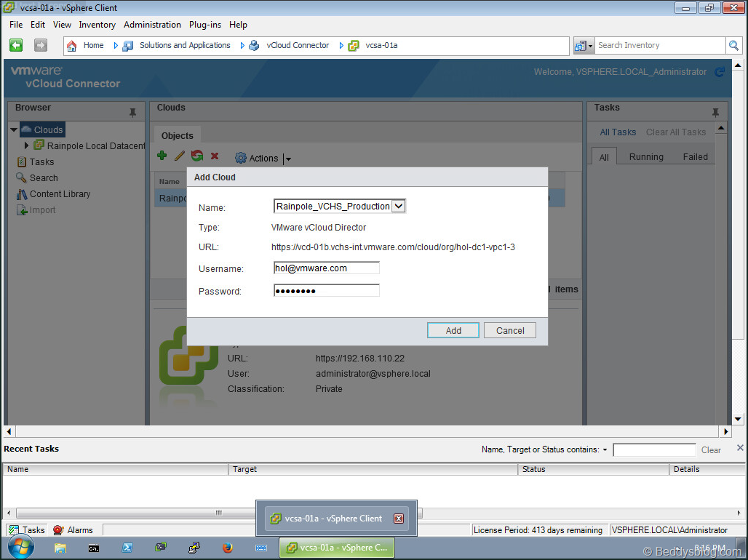Close the vcsa-01a taskbar preview thumbnail
This screenshot has width=748, height=560.
[399, 519]
